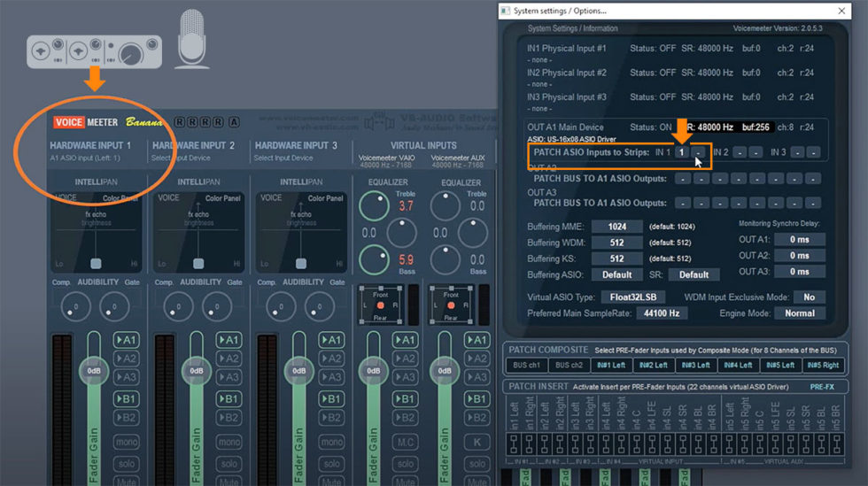Open Buffering ASIO Default selector
Image resolution: width=868 pixels, height=486 pixels.
616,274
